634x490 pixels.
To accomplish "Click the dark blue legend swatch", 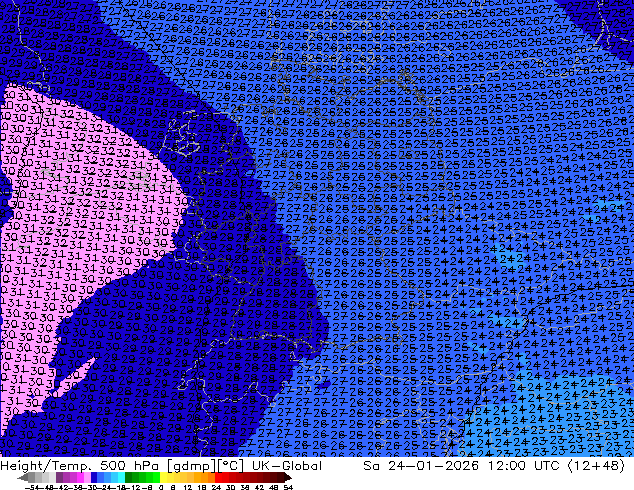I will (x=94, y=477).
